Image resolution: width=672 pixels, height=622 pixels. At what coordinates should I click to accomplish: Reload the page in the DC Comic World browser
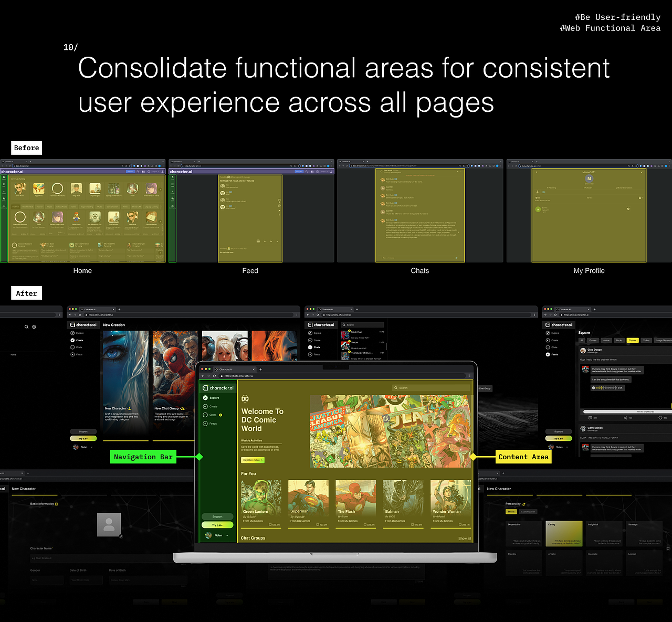[214, 376]
